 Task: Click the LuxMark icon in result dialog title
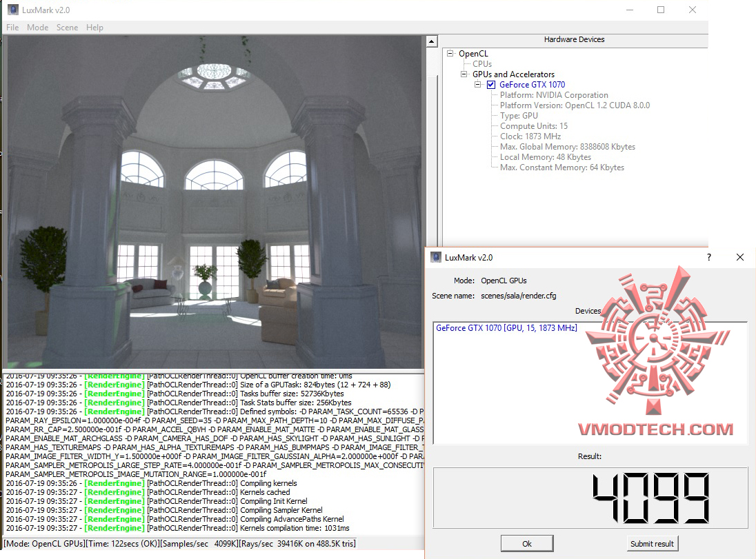tap(436, 257)
